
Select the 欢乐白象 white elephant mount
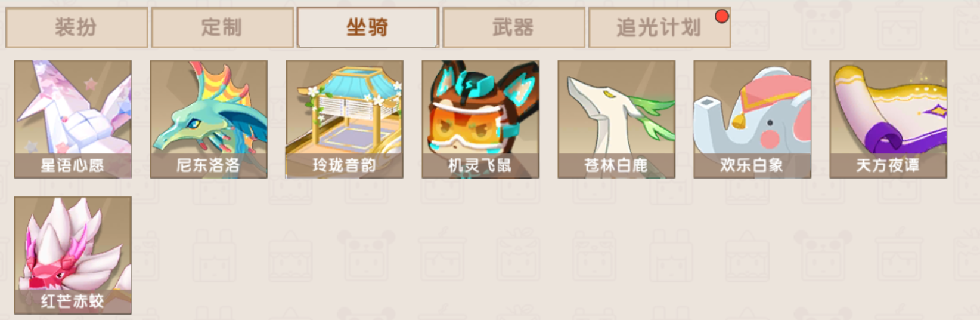point(752,119)
